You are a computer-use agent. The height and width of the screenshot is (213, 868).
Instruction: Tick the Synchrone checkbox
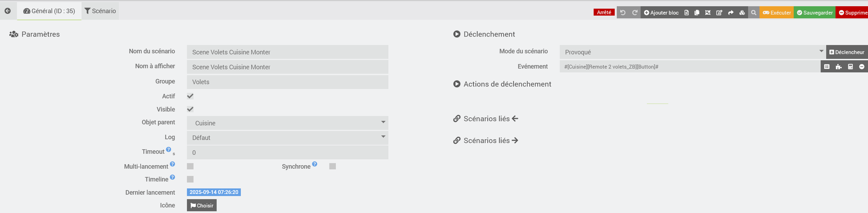332,166
